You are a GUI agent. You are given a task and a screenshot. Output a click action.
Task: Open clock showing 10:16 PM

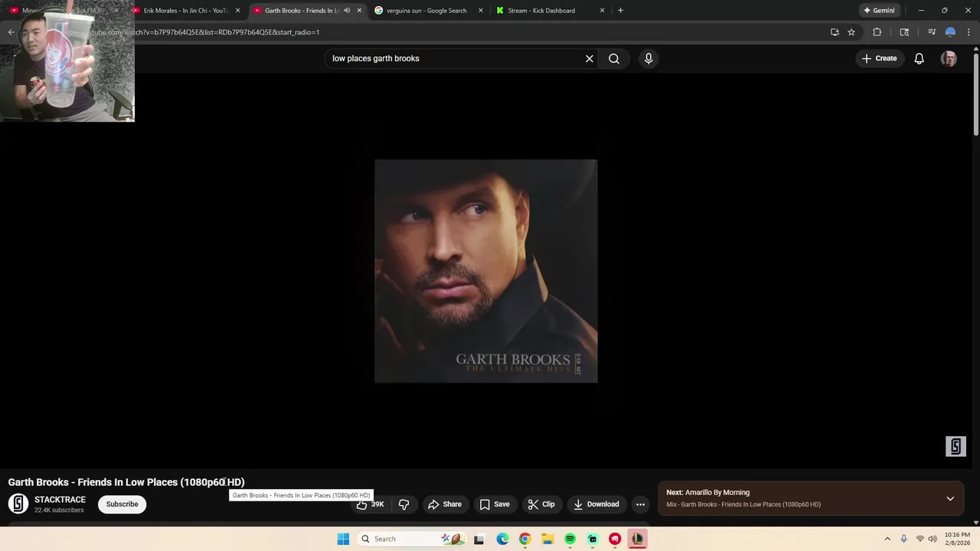click(957, 539)
